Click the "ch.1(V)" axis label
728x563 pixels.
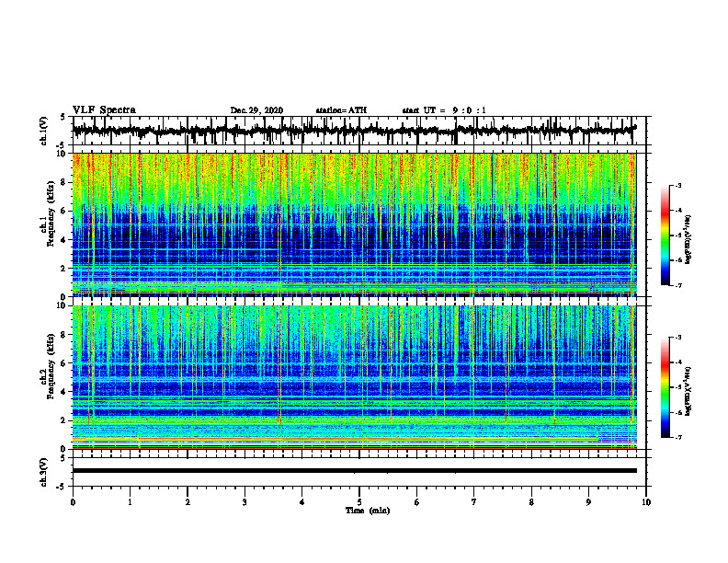coord(44,131)
